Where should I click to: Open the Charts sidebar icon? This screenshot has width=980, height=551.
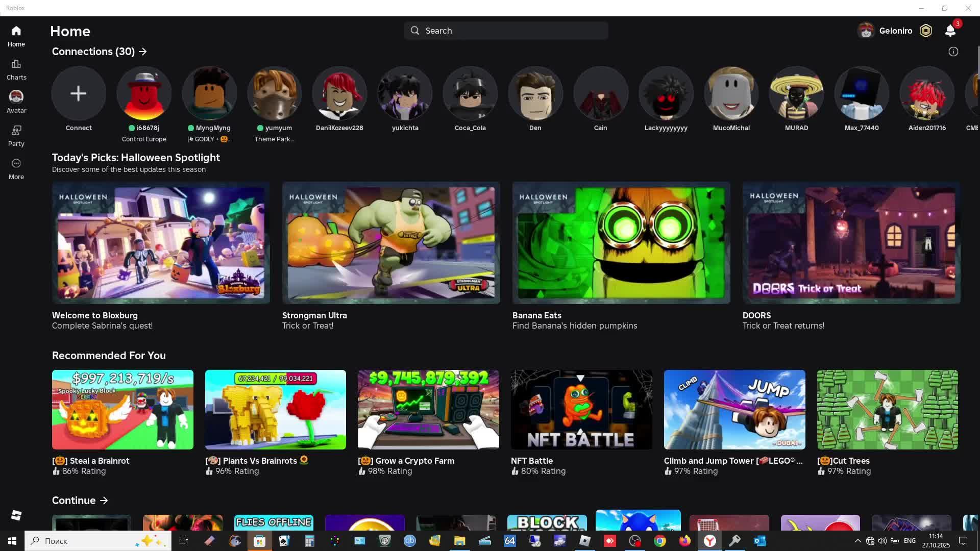point(16,69)
